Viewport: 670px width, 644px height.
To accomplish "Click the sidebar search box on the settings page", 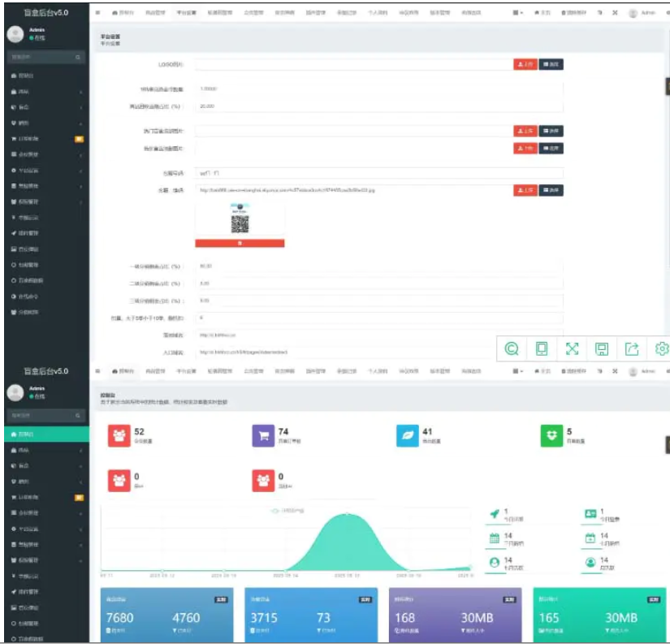I will pyautogui.click(x=45, y=58).
